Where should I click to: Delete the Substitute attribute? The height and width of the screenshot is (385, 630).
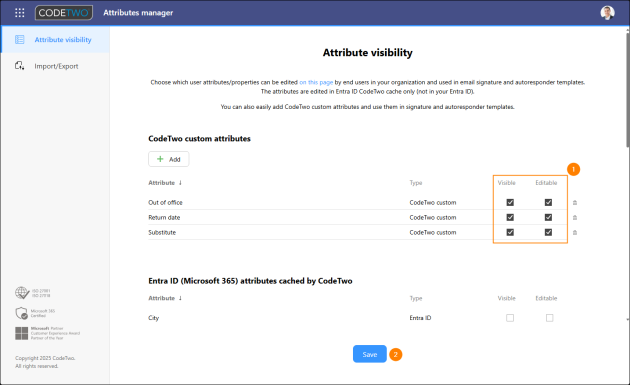tap(575, 232)
